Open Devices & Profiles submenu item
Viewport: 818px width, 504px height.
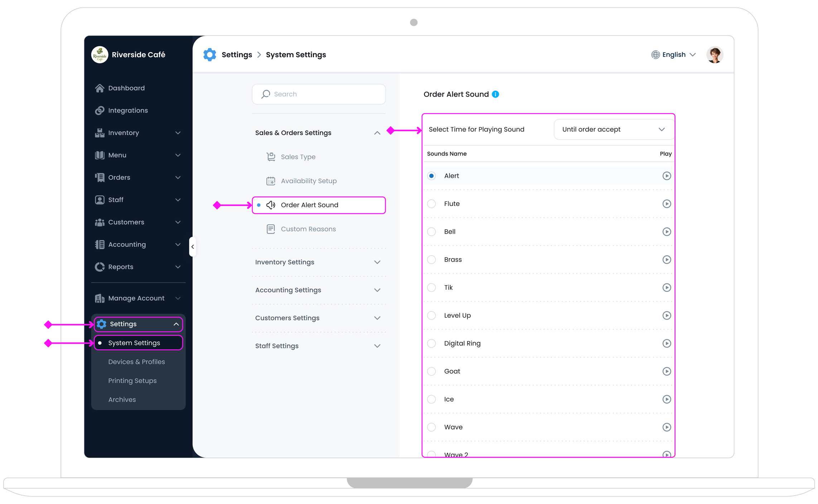136,362
